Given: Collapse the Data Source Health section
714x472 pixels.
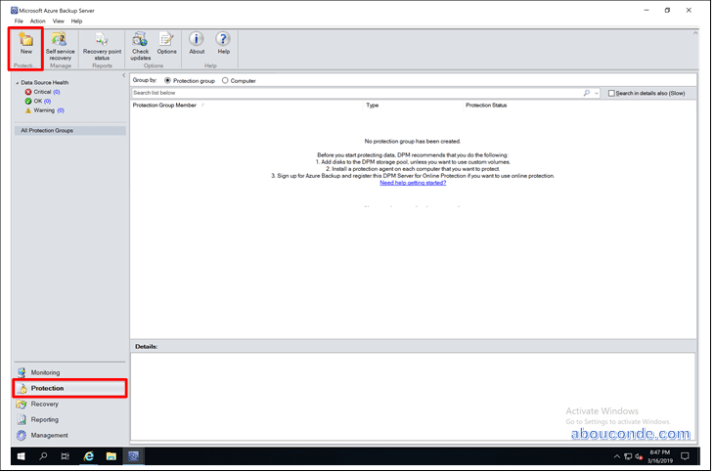Looking at the screenshot, I should coord(17,83).
